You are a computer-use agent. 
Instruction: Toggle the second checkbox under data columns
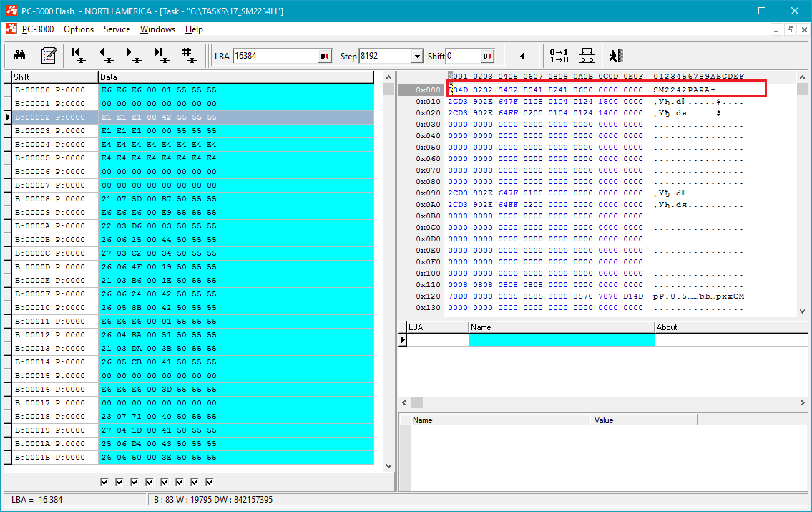click(119, 482)
